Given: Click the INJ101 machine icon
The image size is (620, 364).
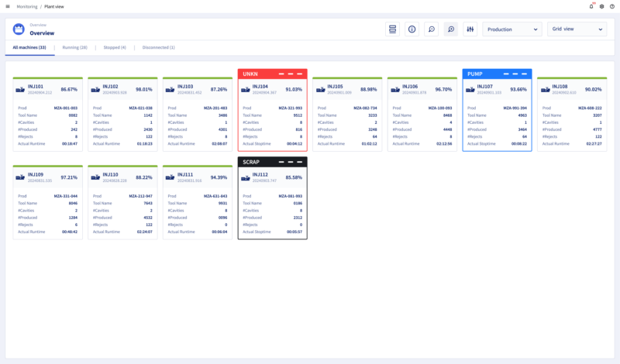Looking at the screenshot, I should pos(20,90).
